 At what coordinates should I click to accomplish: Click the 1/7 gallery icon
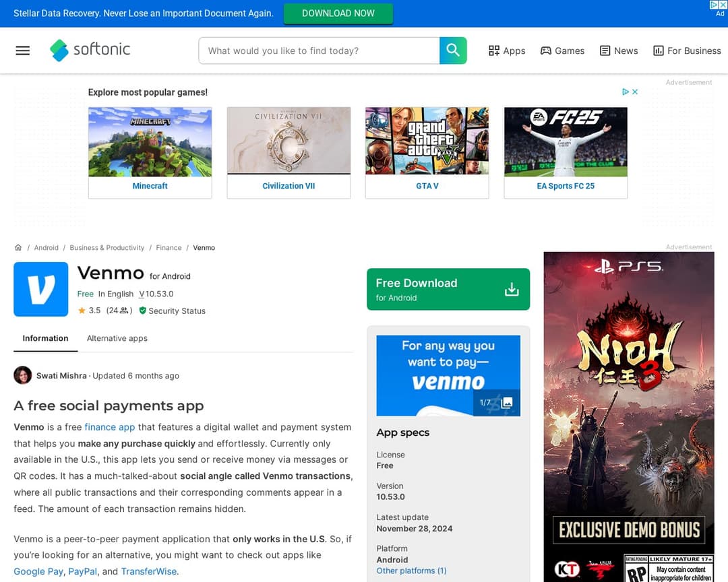coord(496,402)
